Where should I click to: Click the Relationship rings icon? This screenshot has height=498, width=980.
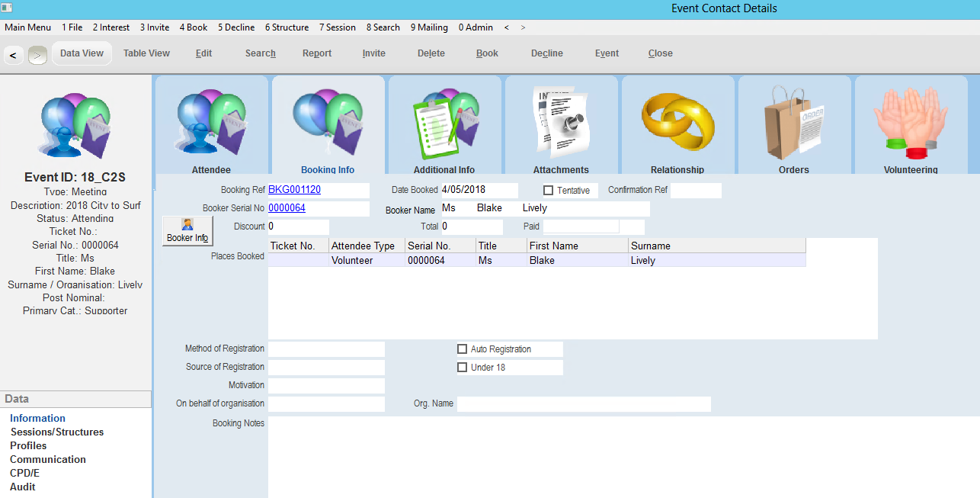(677, 124)
